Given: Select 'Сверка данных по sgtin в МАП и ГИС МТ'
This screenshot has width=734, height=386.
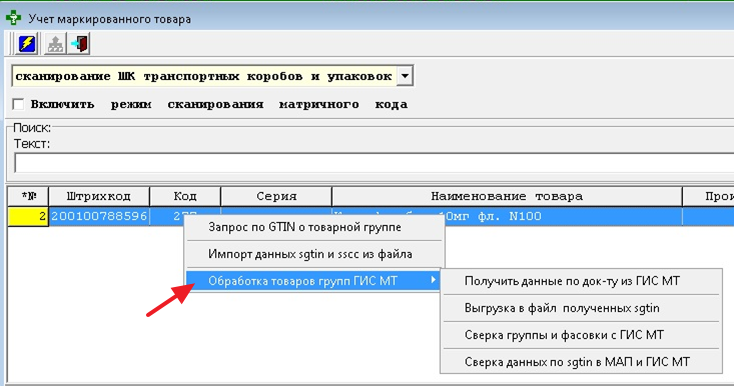Looking at the screenshot, I should pyautogui.click(x=581, y=362).
